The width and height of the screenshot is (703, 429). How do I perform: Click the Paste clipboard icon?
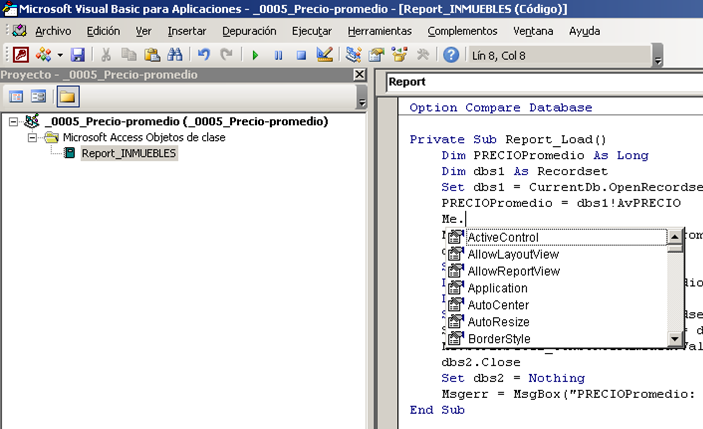tap(152, 55)
